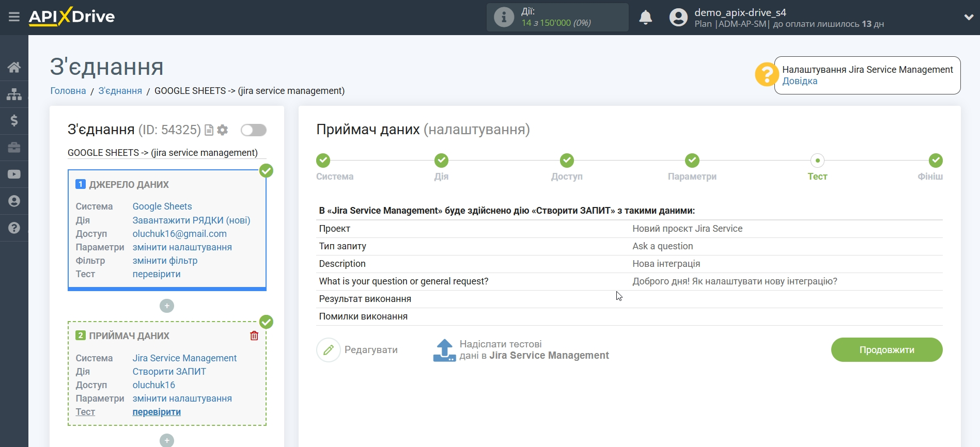
Task: Click the Редагувати pencil icon
Action: click(329, 350)
